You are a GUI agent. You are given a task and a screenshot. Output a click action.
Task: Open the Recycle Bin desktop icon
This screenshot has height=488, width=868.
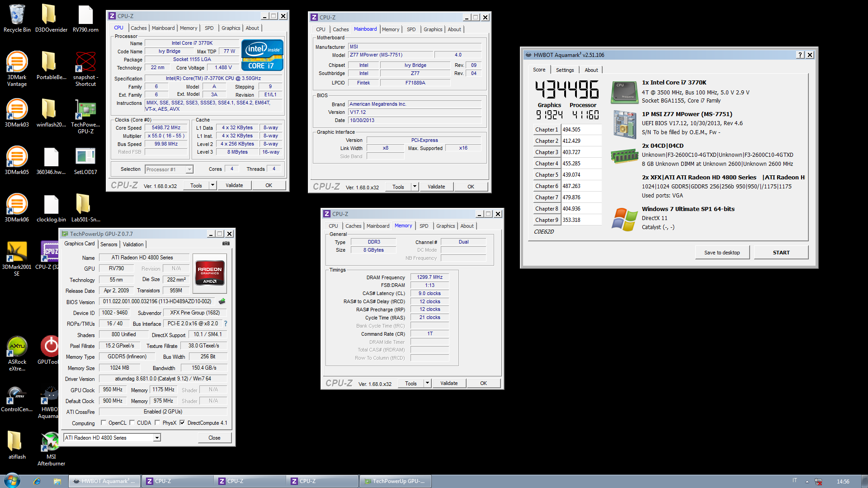[17, 19]
